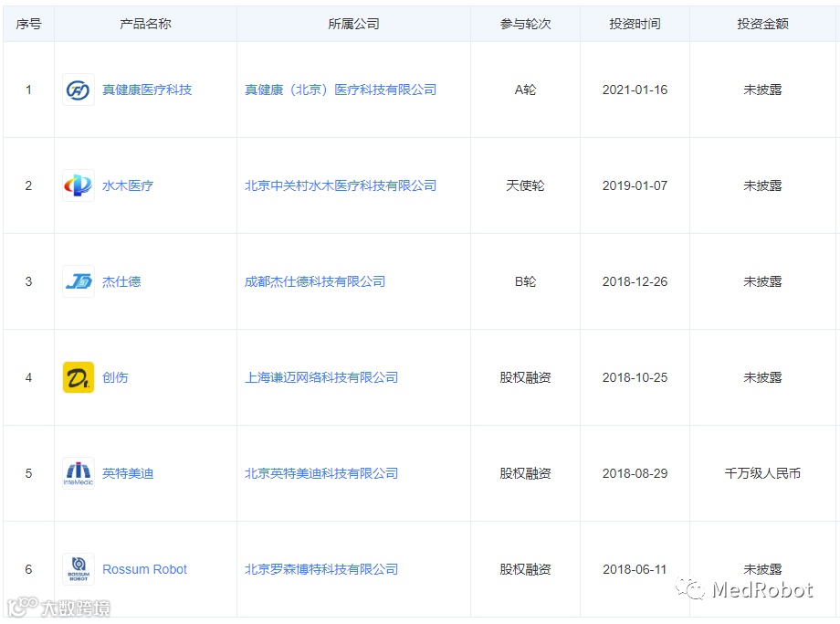This screenshot has width=840, height=624.
Task: Click the 投资时间 column header
Action: (x=635, y=24)
